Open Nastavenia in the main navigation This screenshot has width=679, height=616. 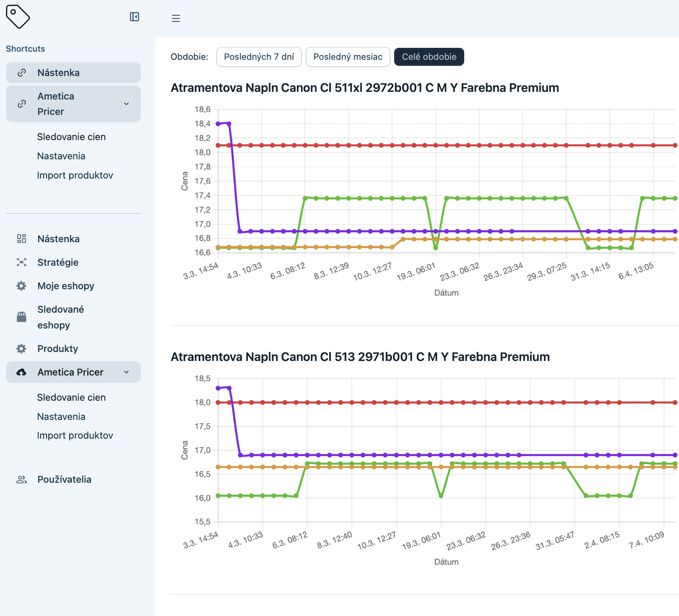(61, 417)
